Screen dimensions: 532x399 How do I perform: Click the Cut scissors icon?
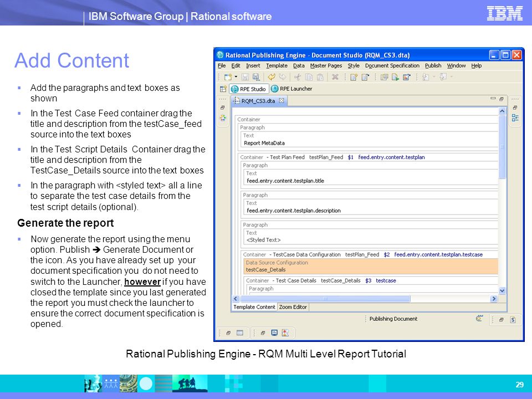click(298, 77)
